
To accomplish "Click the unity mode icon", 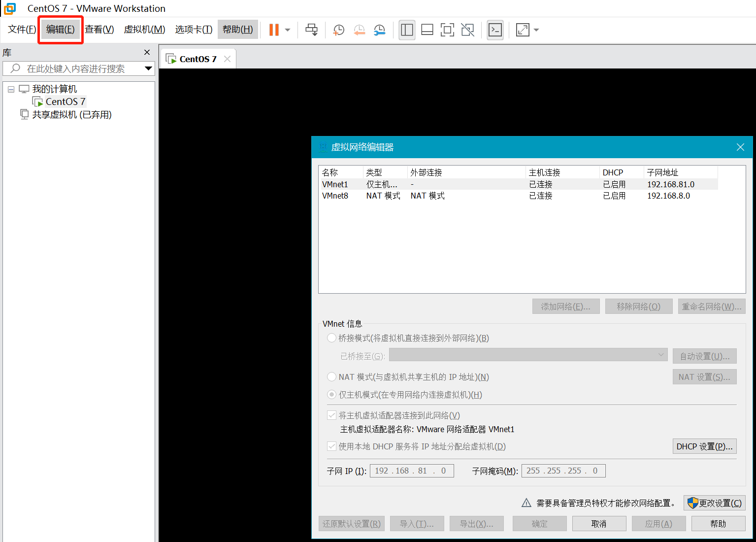I will [x=467, y=30].
